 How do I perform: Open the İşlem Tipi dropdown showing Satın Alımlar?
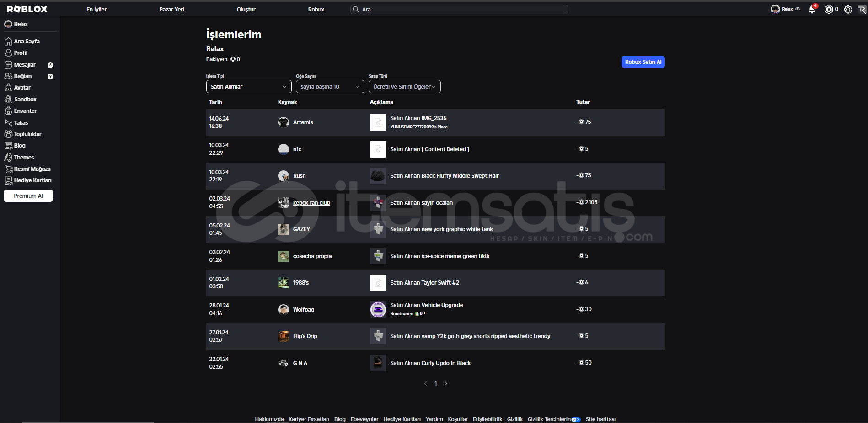(x=249, y=87)
